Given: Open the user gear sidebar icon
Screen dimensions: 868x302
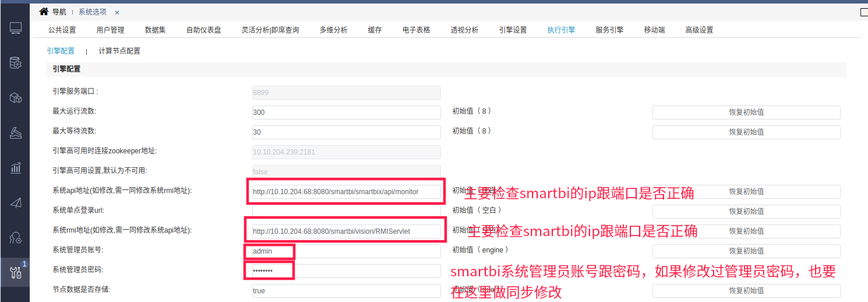Looking at the screenshot, I should coord(16,237).
